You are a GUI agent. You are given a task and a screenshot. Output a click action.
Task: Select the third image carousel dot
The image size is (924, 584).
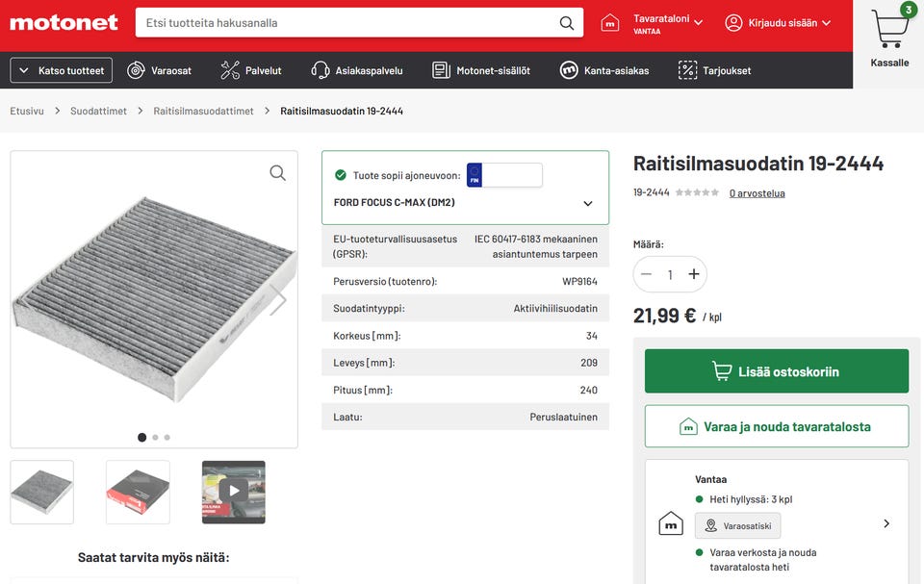pyautogui.click(x=167, y=437)
